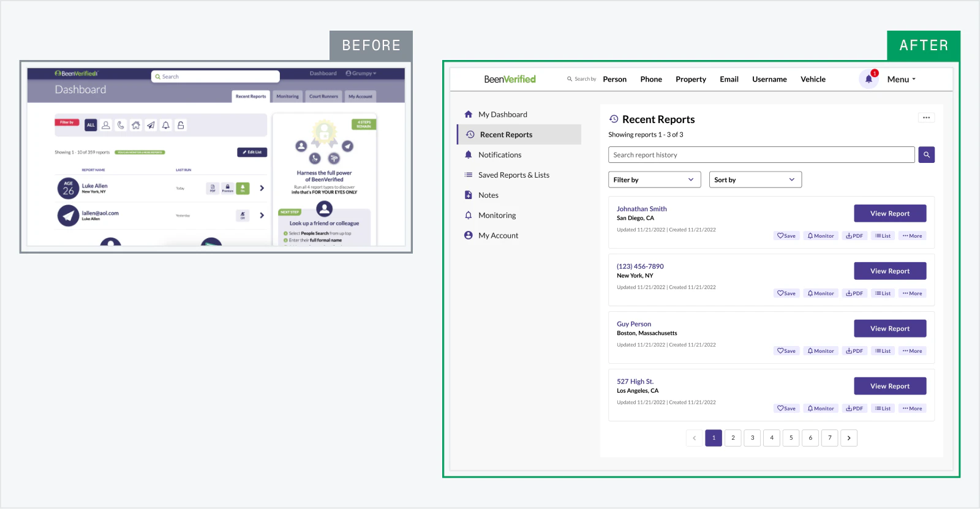
Task: Select the phone filter icon in Before dashboard
Action: tap(121, 125)
